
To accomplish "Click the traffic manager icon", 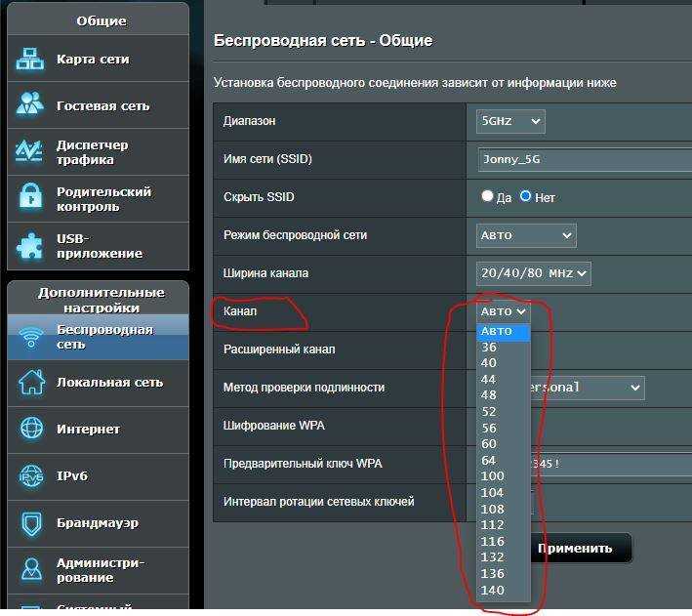I will (30, 152).
